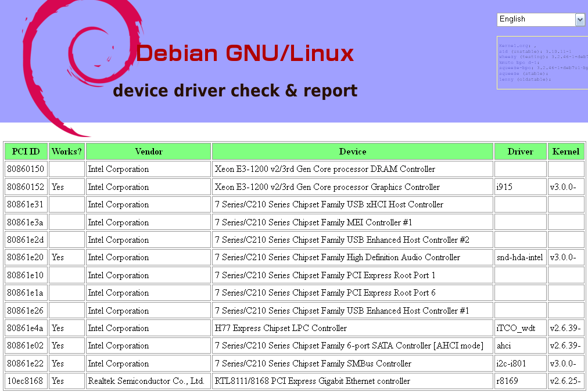588x392 pixels.
Task: Select PCI ID 80861e3a cell
Action: point(26,222)
